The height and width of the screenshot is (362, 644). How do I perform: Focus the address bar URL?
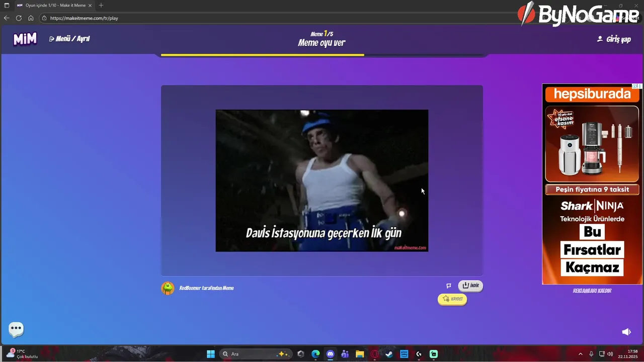(84, 18)
